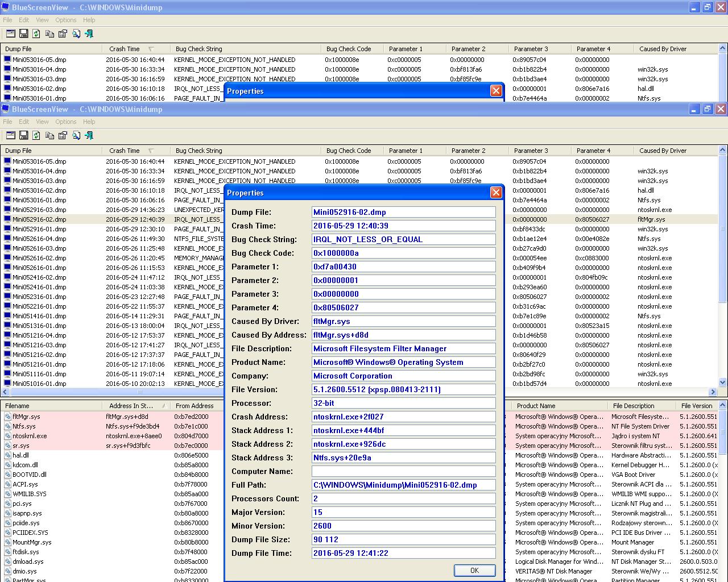Open Properties icon in lower window toolbar
Image resolution: width=728 pixels, height=582 pixels.
click(x=63, y=135)
